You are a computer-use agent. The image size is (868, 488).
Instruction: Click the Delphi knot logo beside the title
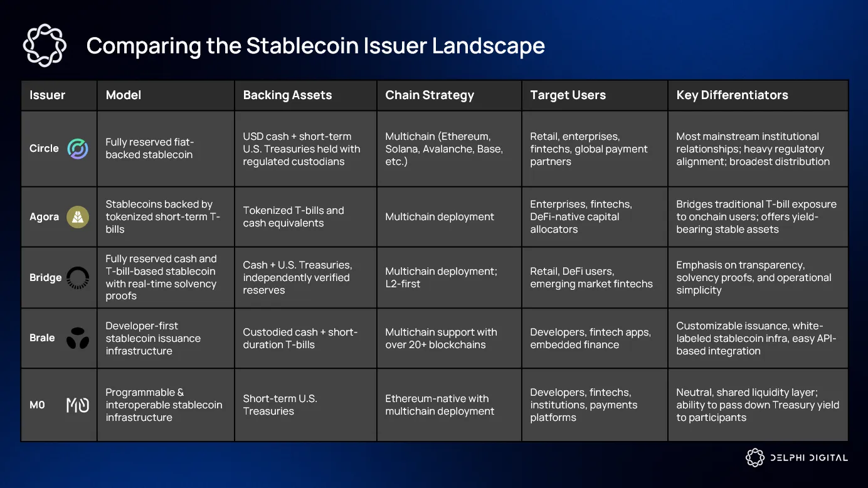coord(45,45)
